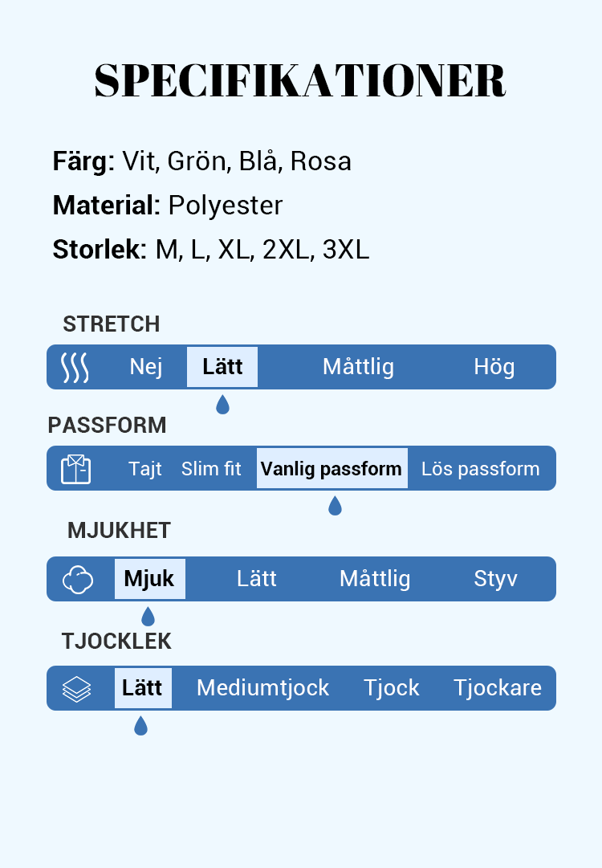Select "Nej" in the Stretch scale
The height and width of the screenshot is (868, 602).
pyautogui.click(x=146, y=367)
